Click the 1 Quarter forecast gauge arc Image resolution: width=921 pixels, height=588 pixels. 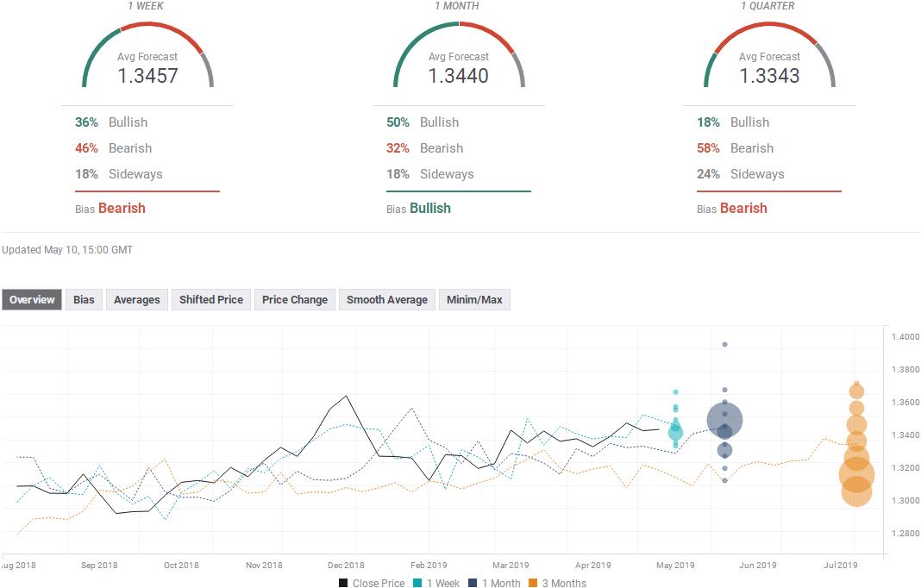point(768,28)
